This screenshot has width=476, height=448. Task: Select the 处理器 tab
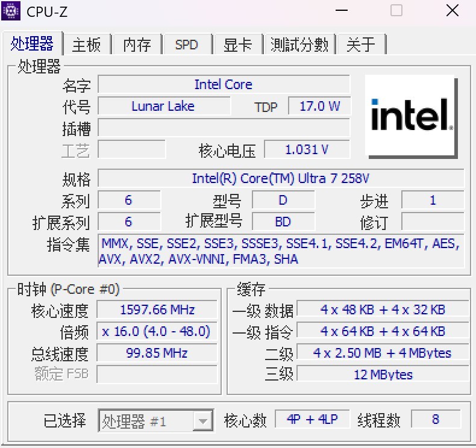pyautogui.click(x=32, y=44)
